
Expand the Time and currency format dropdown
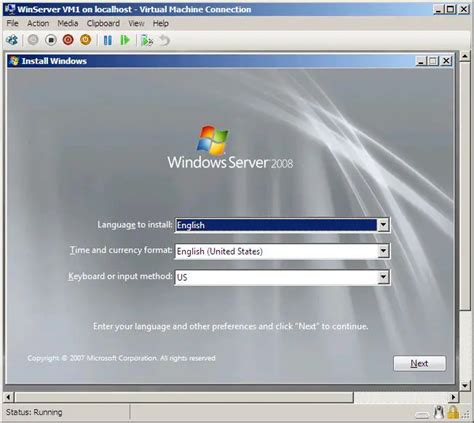click(x=383, y=251)
